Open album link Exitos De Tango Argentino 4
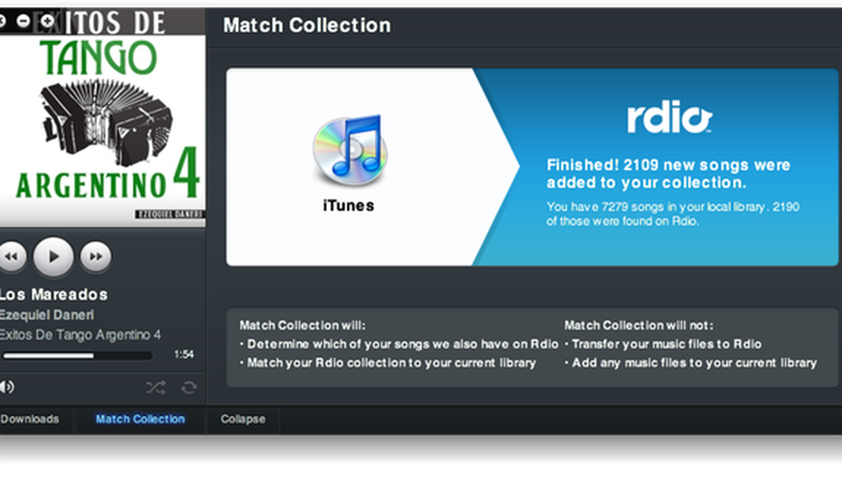The height and width of the screenshot is (504, 842). tap(80, 335)
